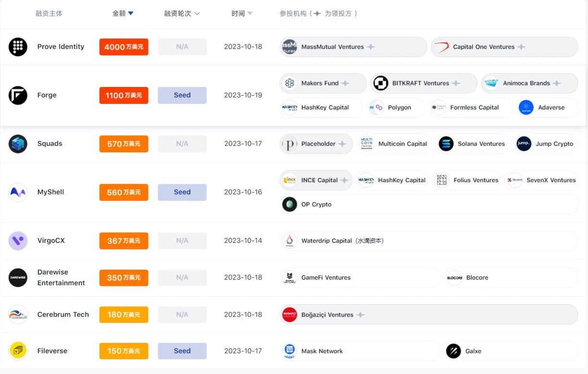
Task: Open the MyShell project name link
Action: pyautogui.click(x=51, y=192)
